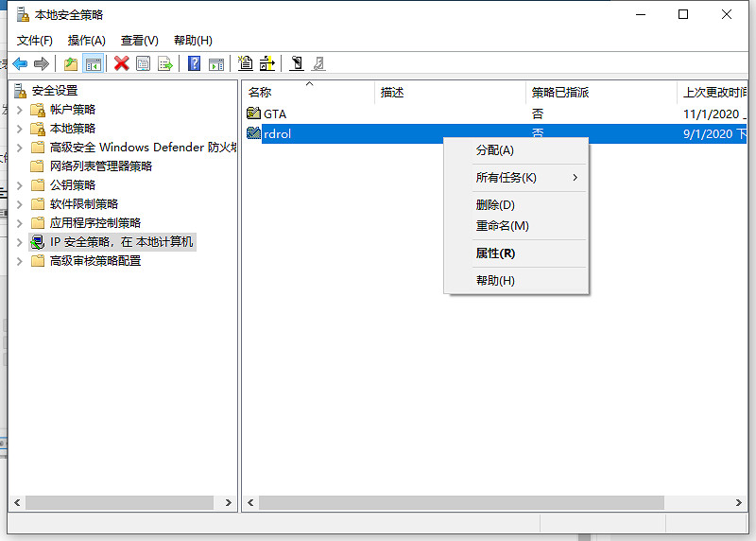756x541 pixels.
Task: Click the Create IP security policy icon
Action: [x=246, y=63]
